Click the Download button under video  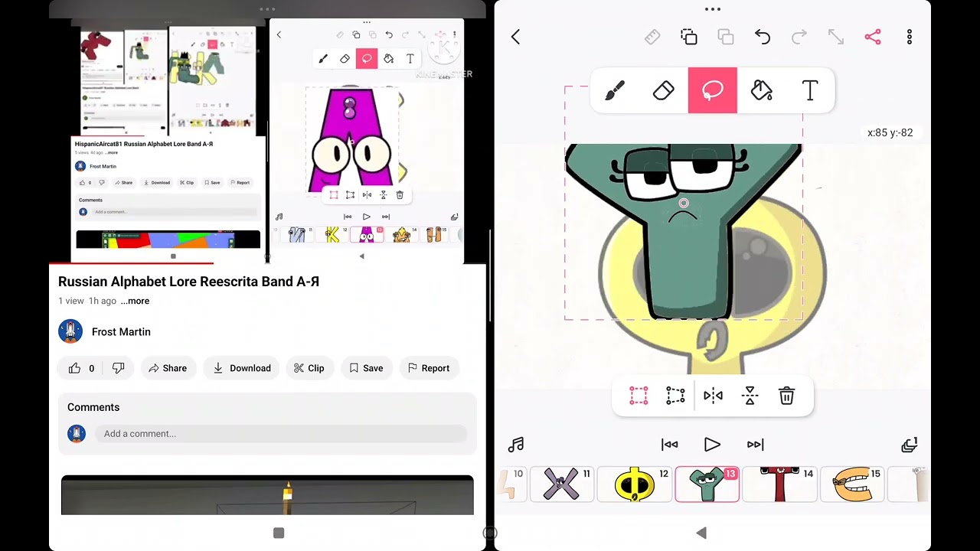(x=241, y=368)
